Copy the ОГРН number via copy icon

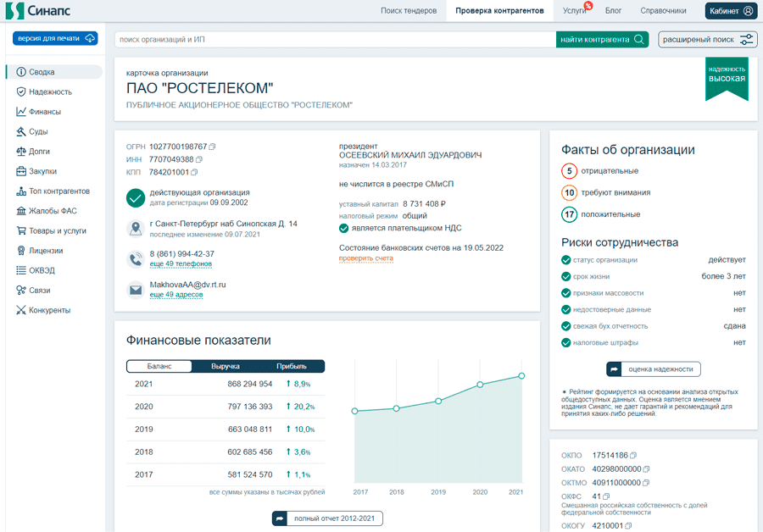pos(212,147)
